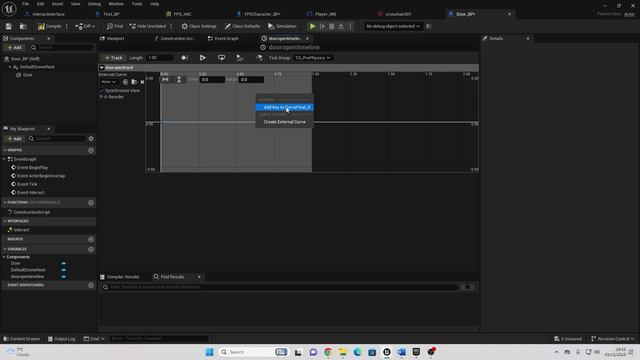Click browse folder icon for External Curve
Viewport: 640px width, 360px height.
tap(134, 82)
